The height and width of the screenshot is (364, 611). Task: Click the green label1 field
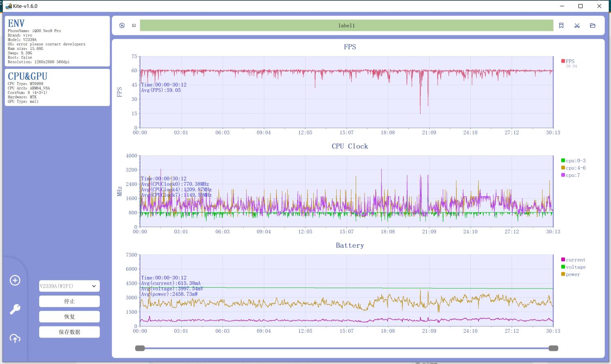(x=346, y=26)
